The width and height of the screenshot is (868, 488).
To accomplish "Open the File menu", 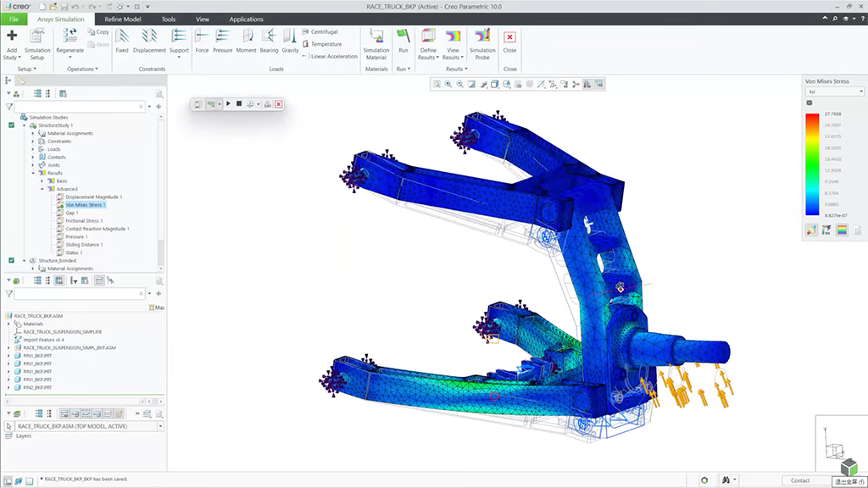I will [x=14, y=19].
